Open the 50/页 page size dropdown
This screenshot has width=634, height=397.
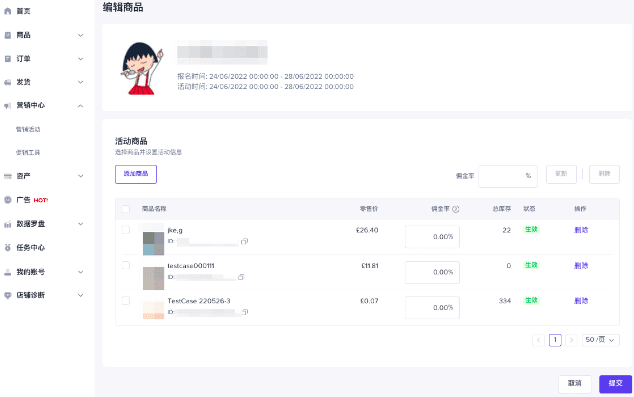600,340
